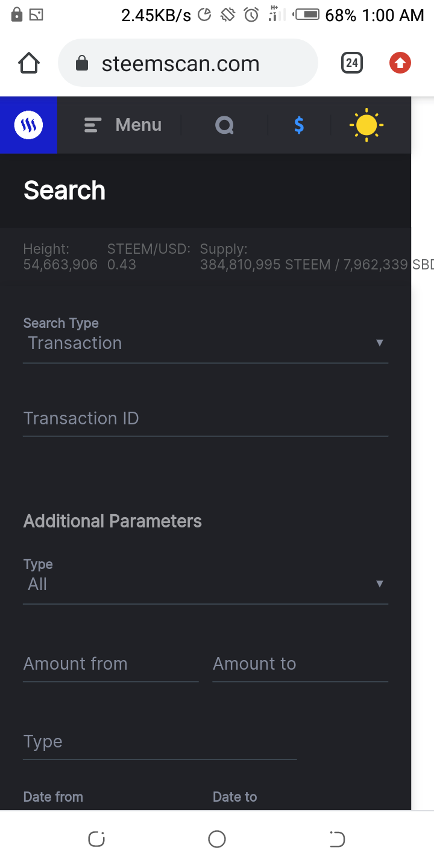Click the Search Type dropdown arrow
The image size is (434, 868).
(380, 343)
